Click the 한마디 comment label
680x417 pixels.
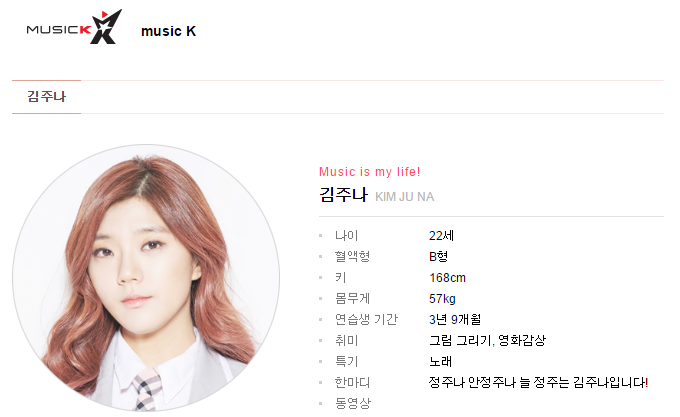(353, 382)
